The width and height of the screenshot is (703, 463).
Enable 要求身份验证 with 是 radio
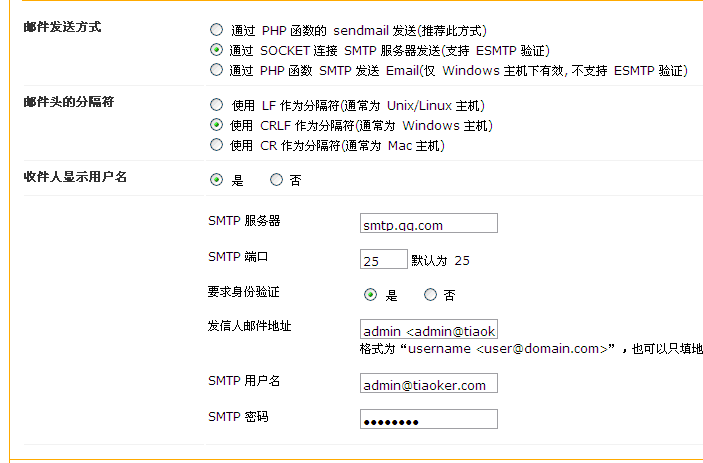370,294
